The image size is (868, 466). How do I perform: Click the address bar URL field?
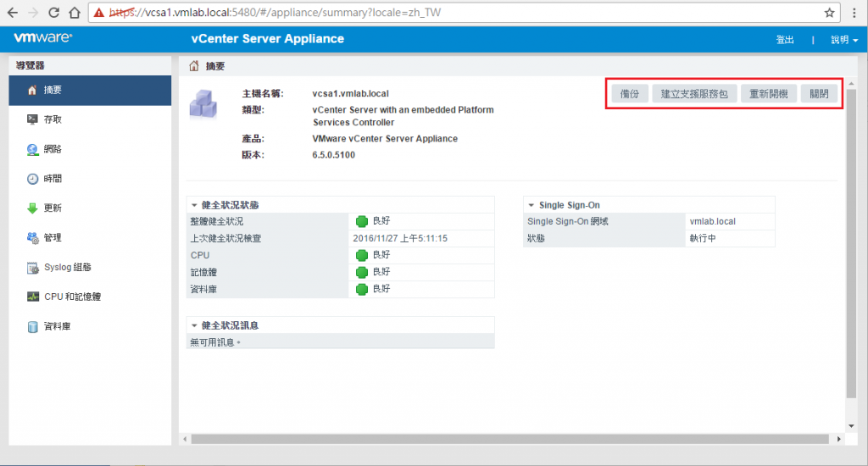point(464,13)
